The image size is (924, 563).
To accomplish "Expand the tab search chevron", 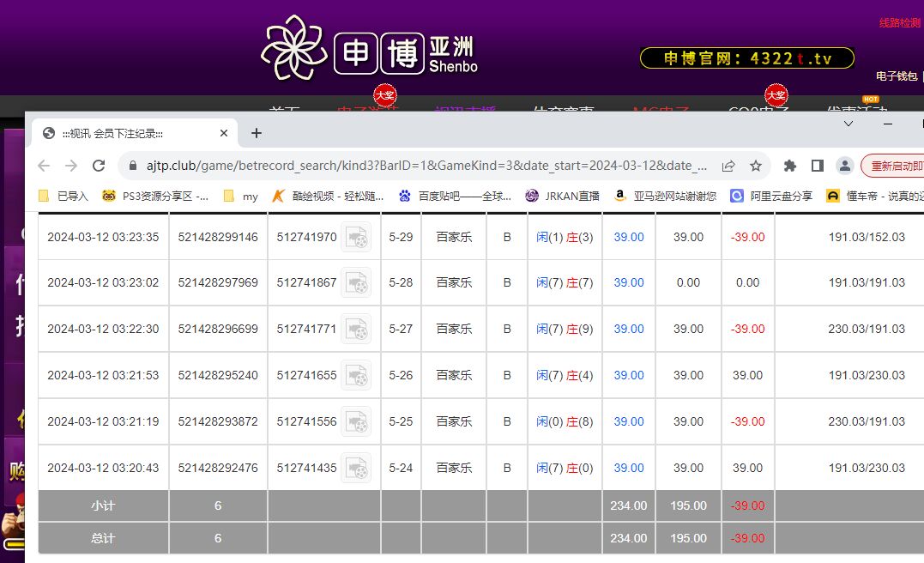I will pos(849,124).
